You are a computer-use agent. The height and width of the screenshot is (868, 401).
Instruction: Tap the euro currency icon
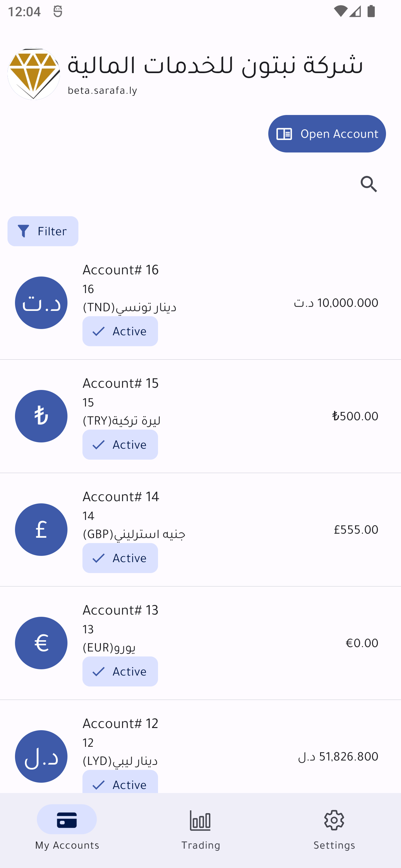coord(41,643)
